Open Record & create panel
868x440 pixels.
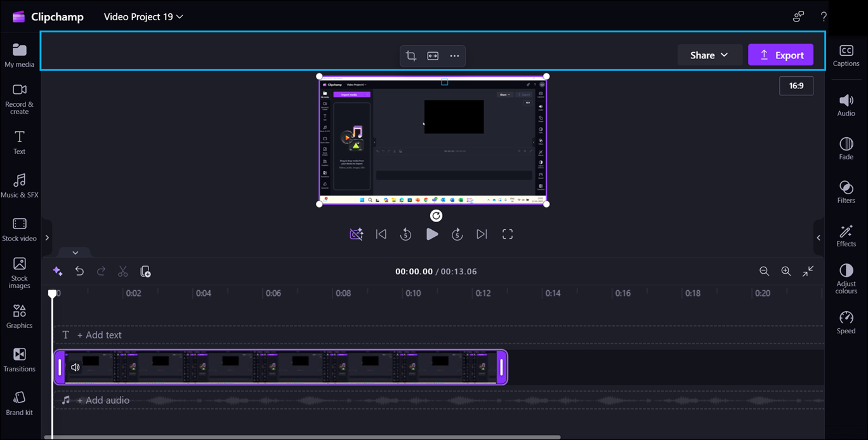click(19, 99)
